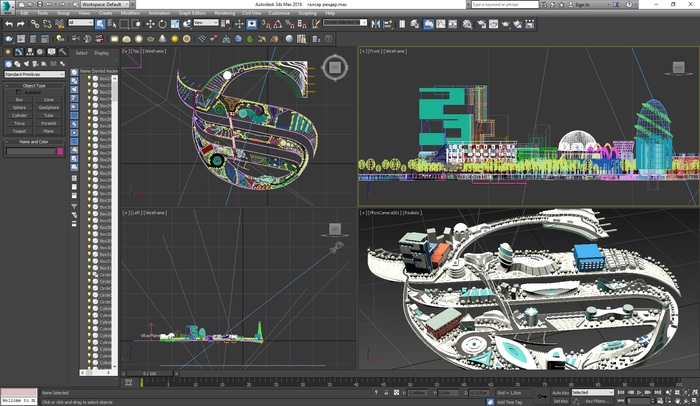Open the Rendering menu
Screen dimensions: 700x406
click(225, 13)
